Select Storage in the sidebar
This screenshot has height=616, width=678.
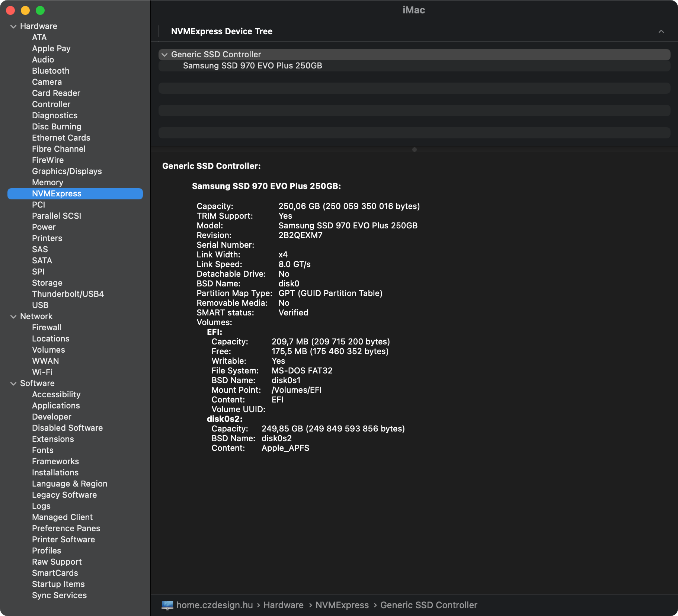coord(47,283)
